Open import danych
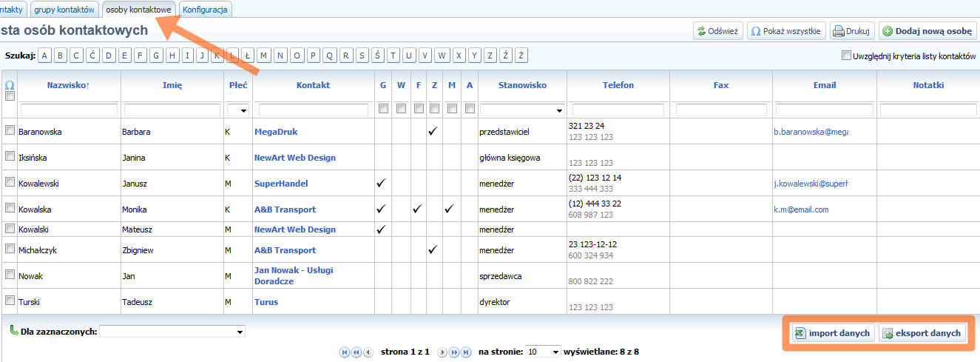This screenshot has width=980, height=362. point(832,333)
